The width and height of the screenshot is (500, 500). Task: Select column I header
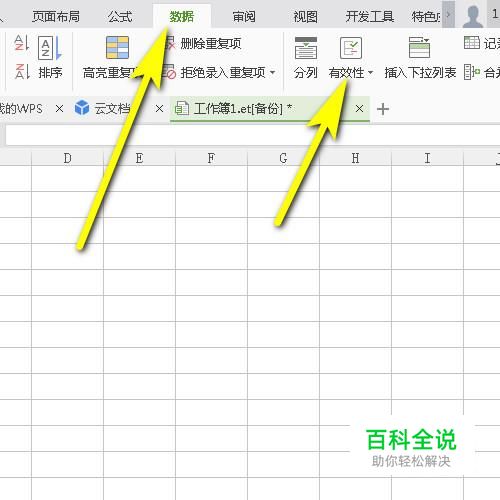427,158
